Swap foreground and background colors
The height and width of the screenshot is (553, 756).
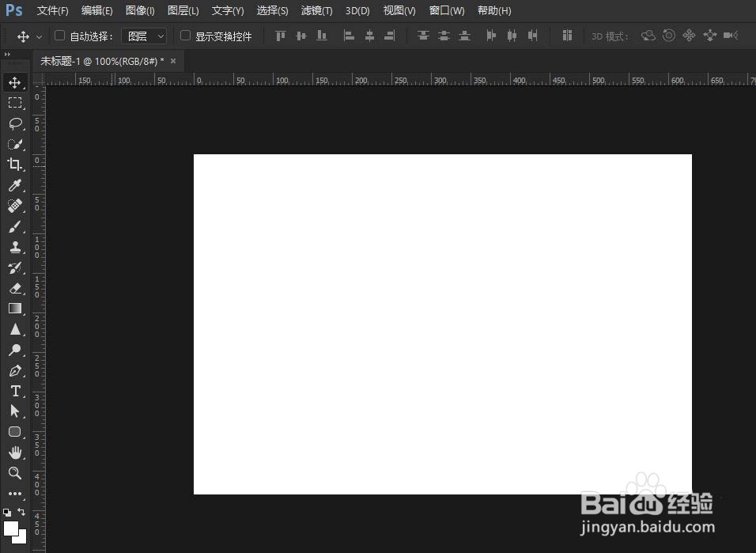click(x=21, y=512)
